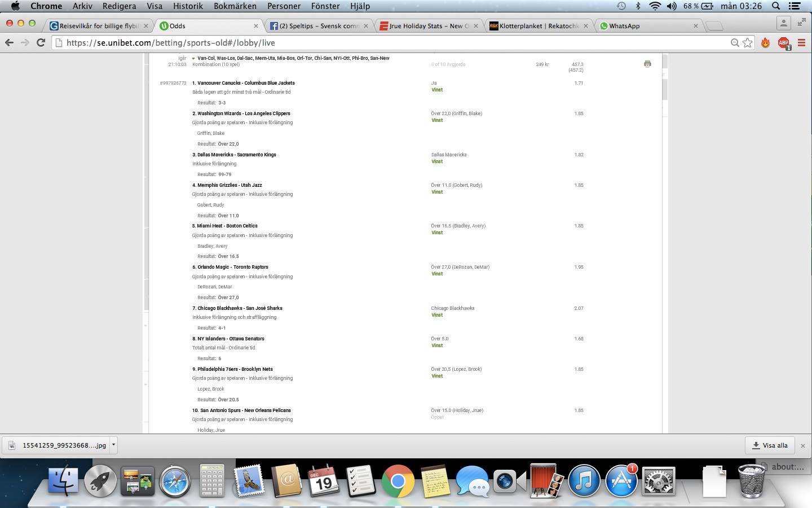The image size is (812, 508).
Task: Focus the URL address field
Action: pyautogui.click(x=395, y=42)
